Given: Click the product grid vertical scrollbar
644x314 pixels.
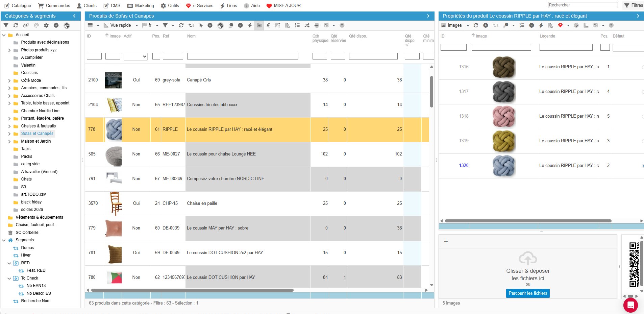Looking at the screenshot, I should (x=431, y=92).
